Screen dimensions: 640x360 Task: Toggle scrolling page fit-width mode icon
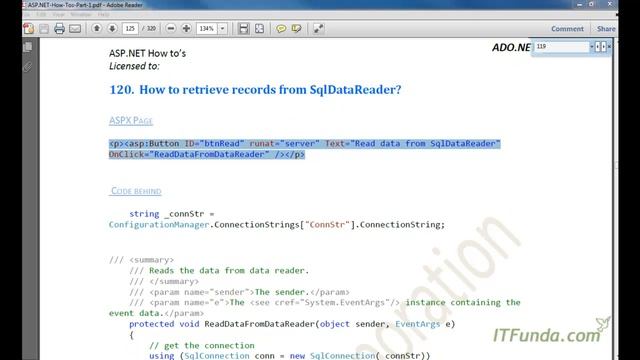point(244,29)
